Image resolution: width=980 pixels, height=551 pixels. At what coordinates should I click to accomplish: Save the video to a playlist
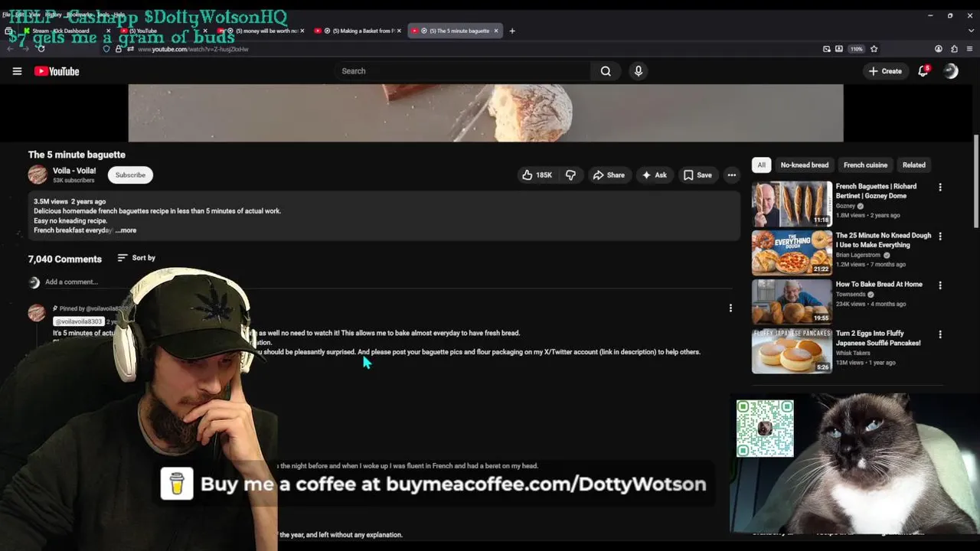click(697, 175)
